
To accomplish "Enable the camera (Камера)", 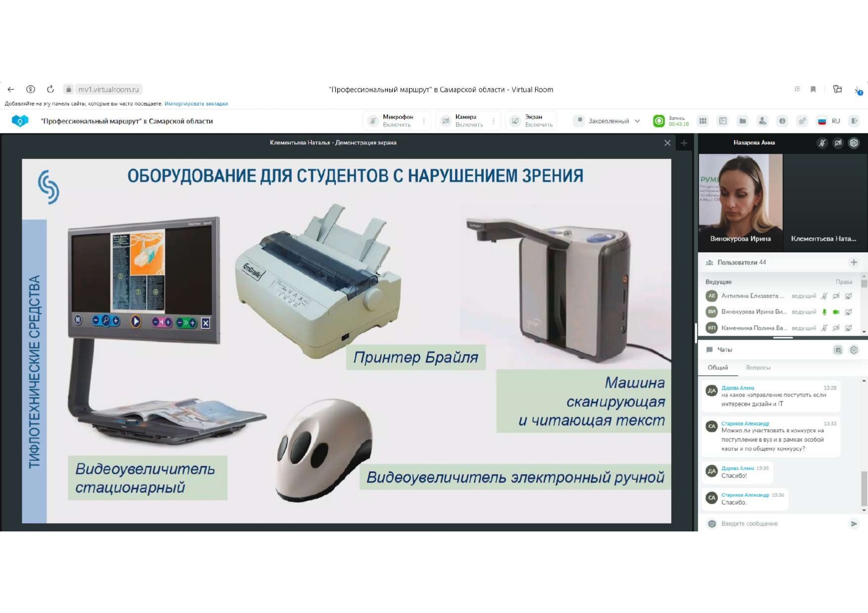I will tap(462, 121).
